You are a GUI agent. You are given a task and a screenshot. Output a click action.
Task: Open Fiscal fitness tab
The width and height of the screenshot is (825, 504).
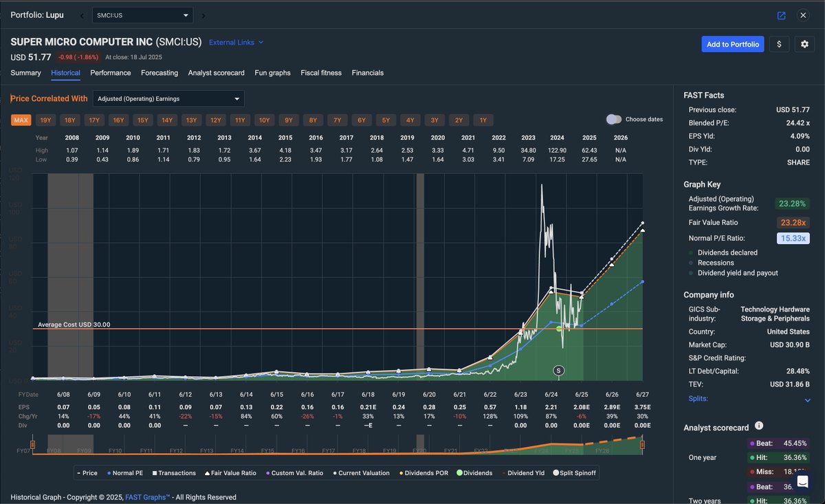pos(321,73)
